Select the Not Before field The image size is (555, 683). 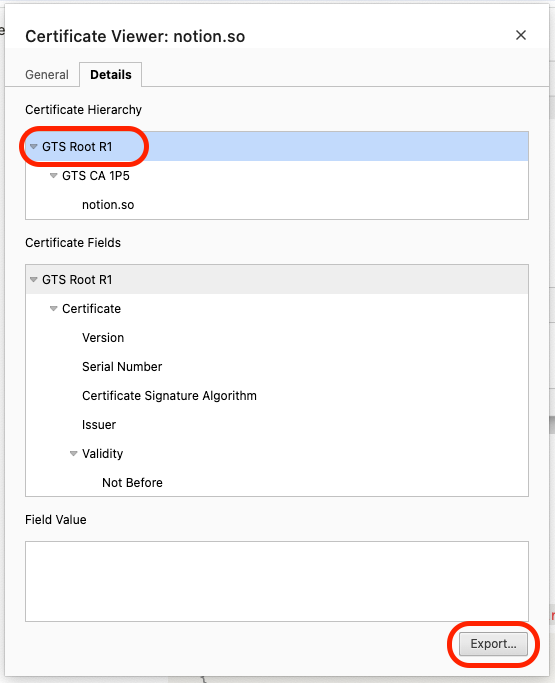[x=277, y=483]
